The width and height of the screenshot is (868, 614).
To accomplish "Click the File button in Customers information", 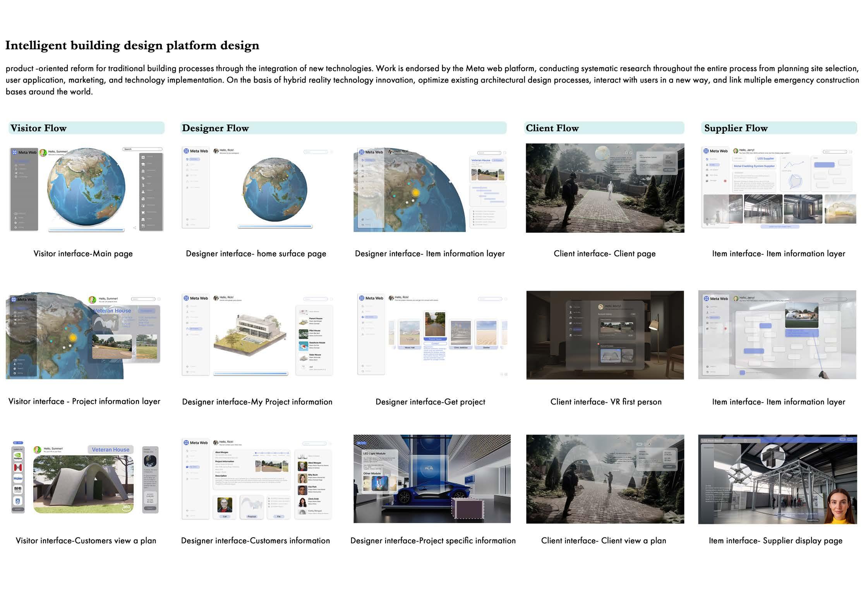I will click(278, 516).
